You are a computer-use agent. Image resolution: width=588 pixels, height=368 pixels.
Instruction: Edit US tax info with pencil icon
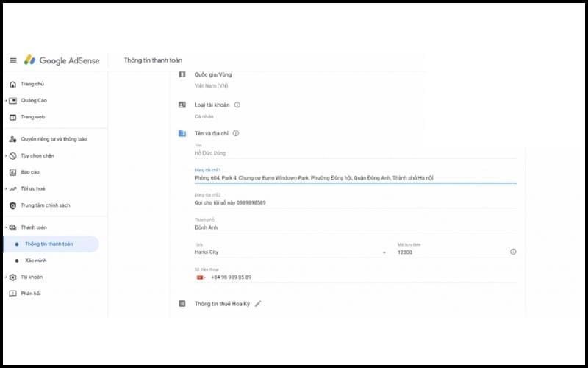coord(258,304)
